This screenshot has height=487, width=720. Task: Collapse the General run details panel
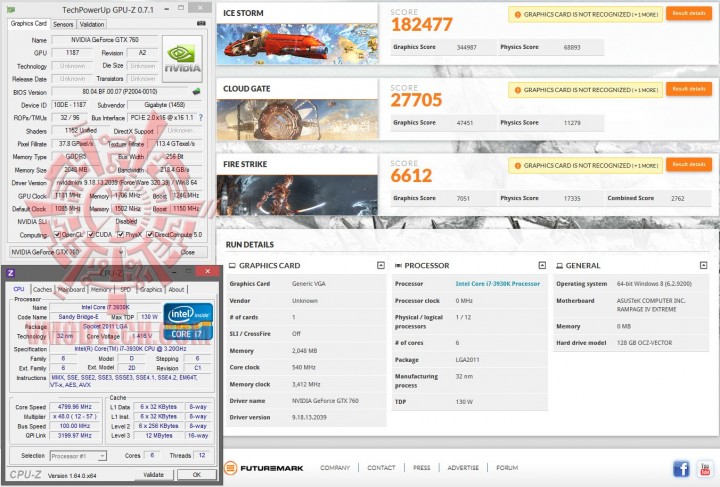[x=703, y=266]
